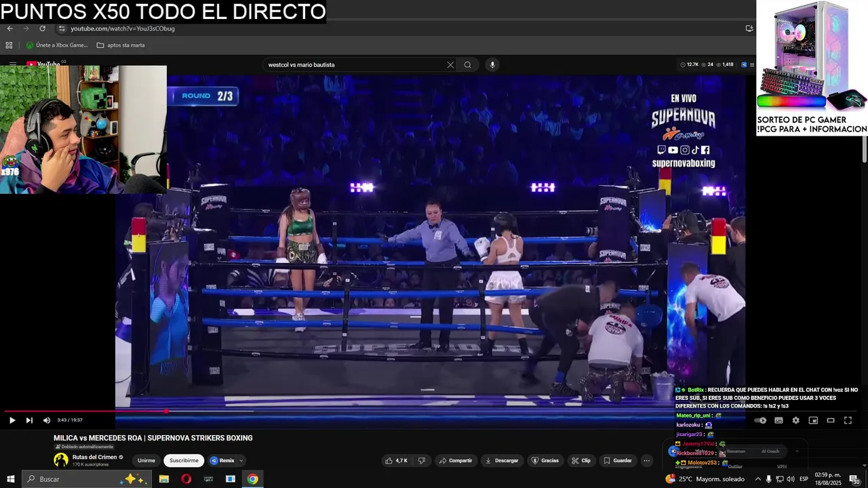The width and height of the screenshot is (868, 488).
Task: Open File Explorer from the taskbar
Action: [164, 479]
